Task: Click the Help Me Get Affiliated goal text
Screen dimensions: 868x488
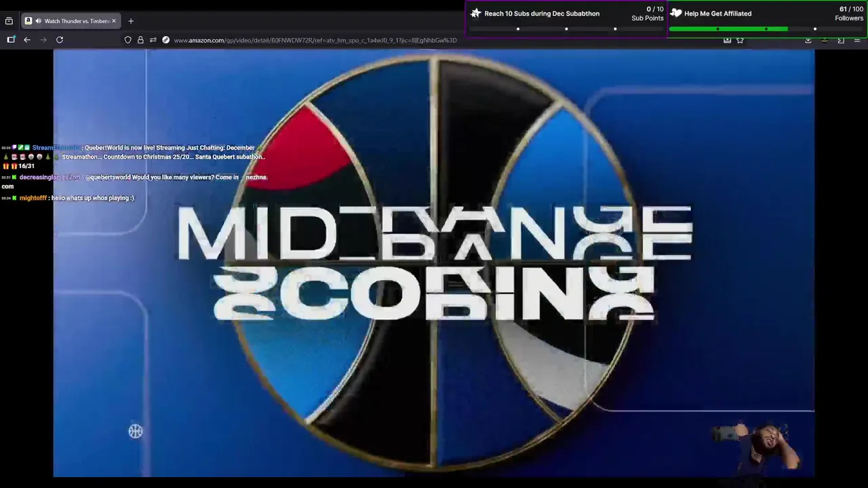Action: click(x=717, y=14)
